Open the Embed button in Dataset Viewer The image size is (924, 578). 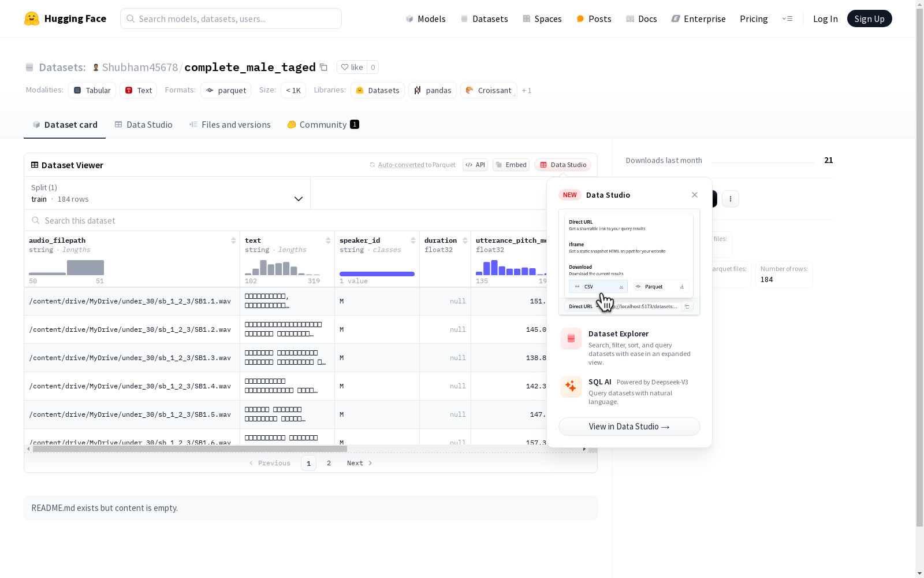click(511, 165)
